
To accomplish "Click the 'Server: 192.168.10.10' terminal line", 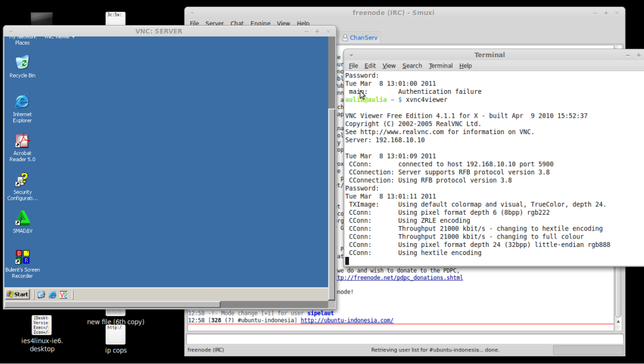I will point(385,140).
